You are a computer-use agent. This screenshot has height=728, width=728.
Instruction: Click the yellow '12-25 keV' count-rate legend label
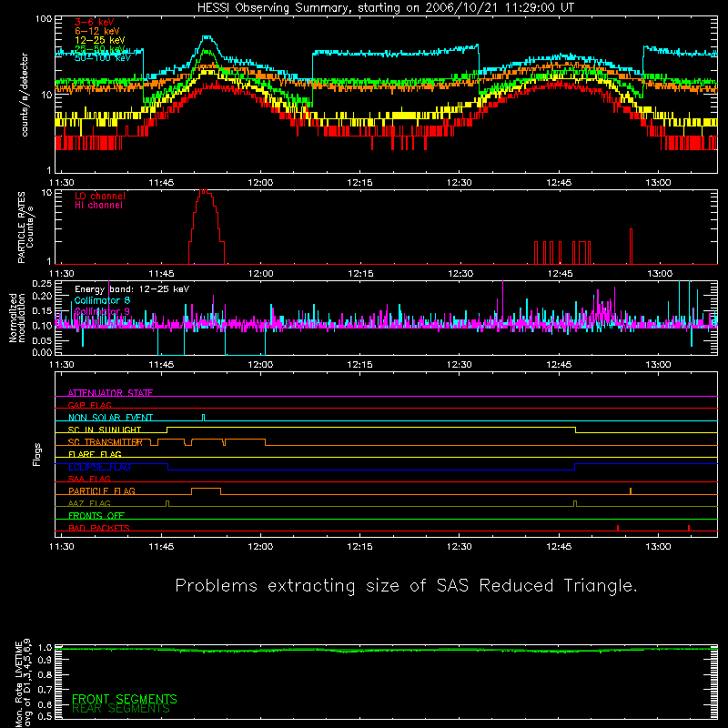100,40
